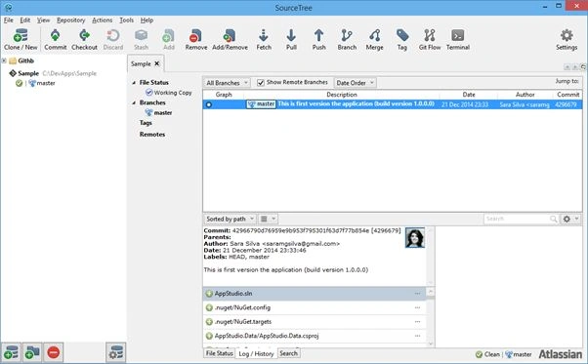Collapse the Branches section
This screenshot has height=364, width=588.
pos(134,102)
